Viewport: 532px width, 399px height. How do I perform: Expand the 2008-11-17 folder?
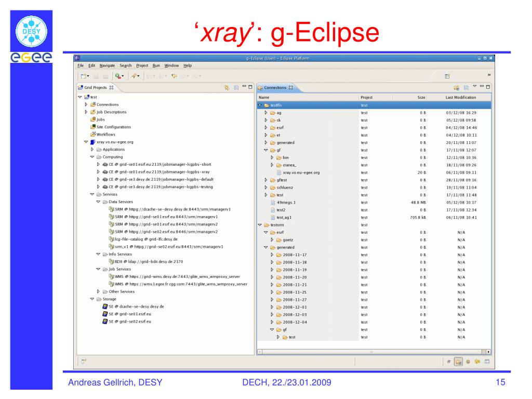[x=272, y=255]
